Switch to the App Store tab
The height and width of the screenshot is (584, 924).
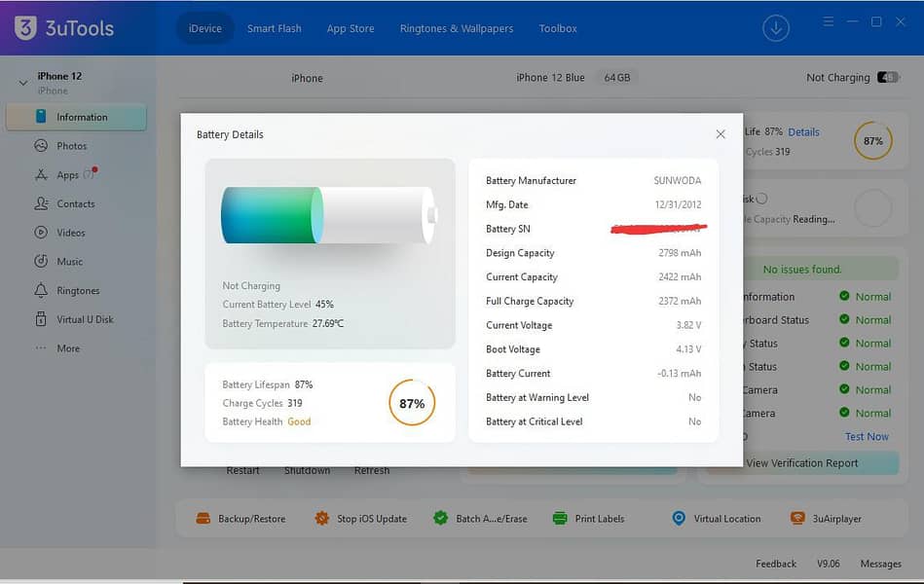(x=351, y=28)
